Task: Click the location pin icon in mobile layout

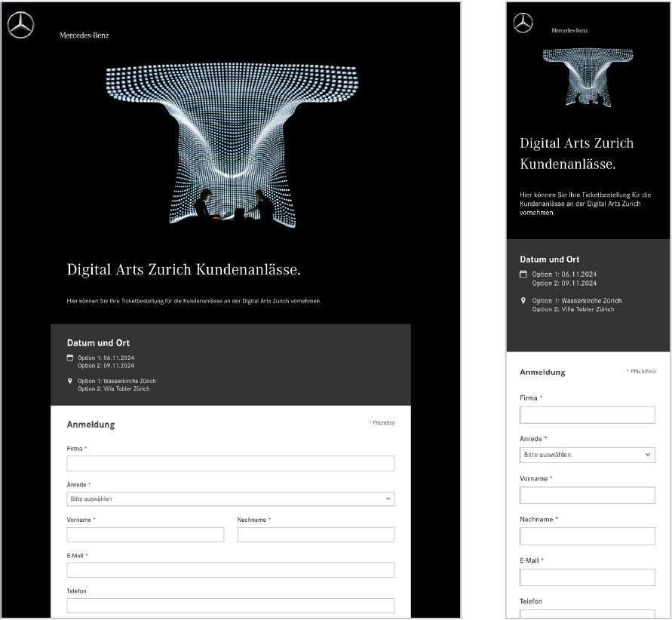Action: click(x=523, y=300)
